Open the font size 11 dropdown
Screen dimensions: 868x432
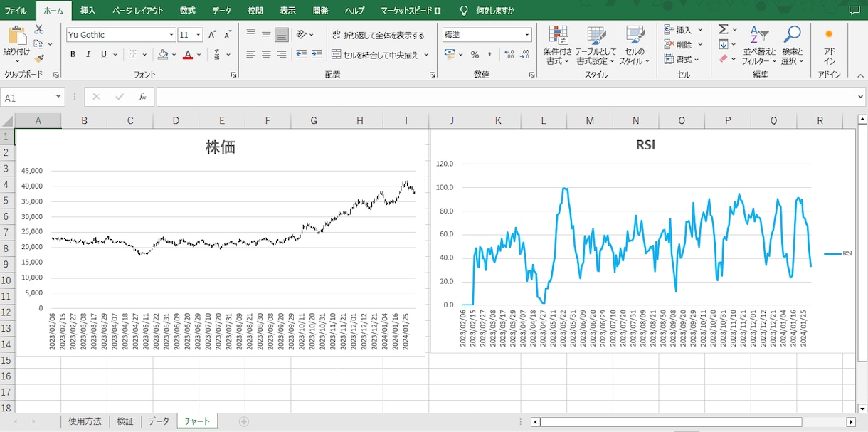(x=199, y=35)
